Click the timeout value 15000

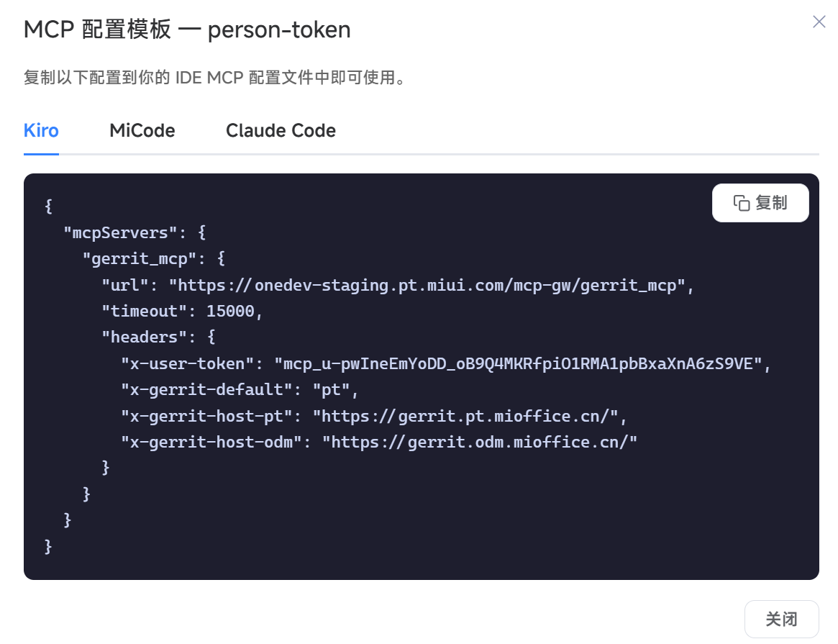(230, 311)
